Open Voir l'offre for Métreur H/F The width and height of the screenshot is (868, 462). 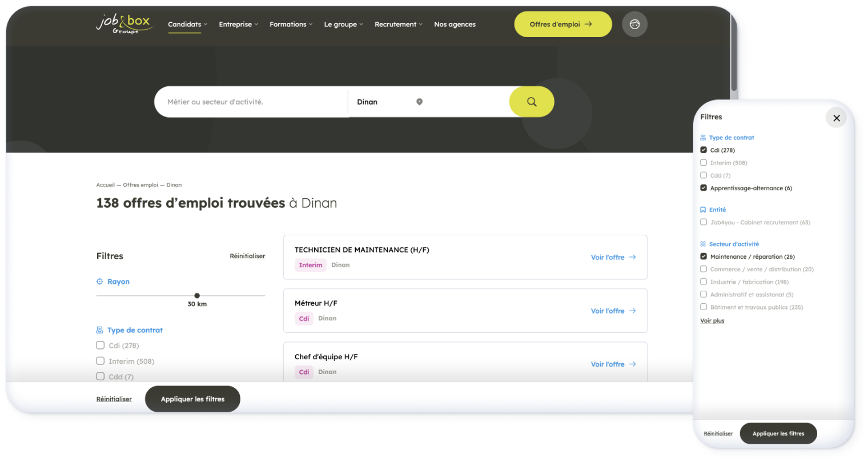click(613, 311)
